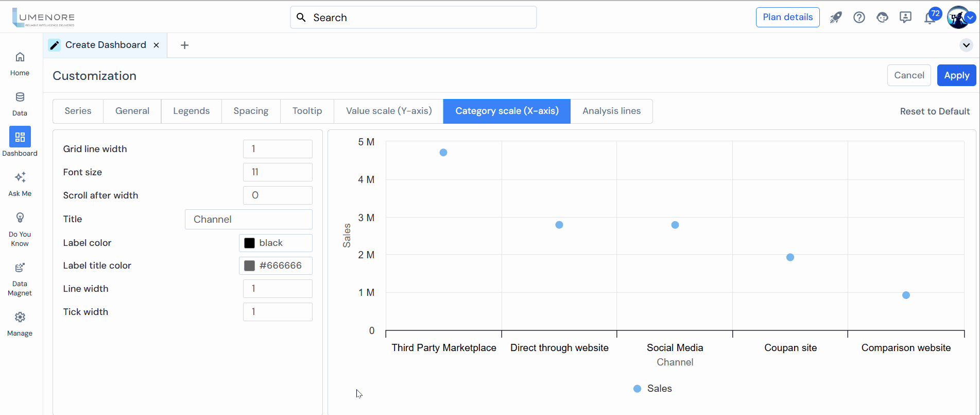Screen dimensions: 980x415
Task: Toggle the Sales legend series
Action: [x=652, y=389]
